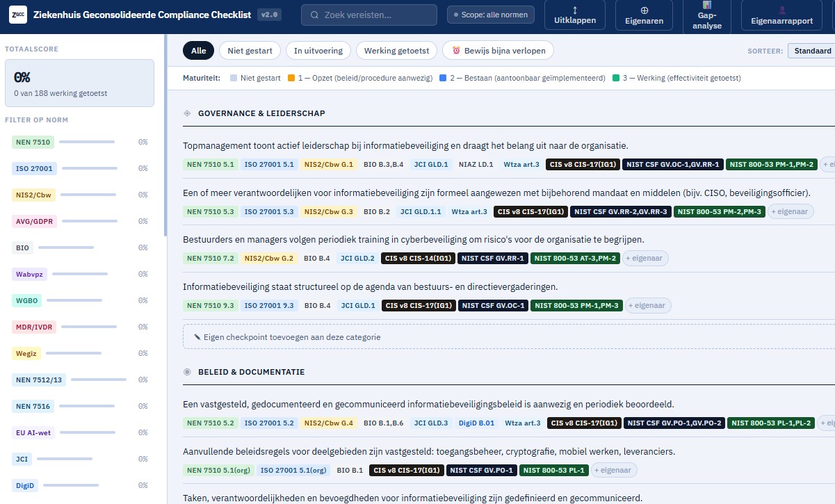This screenshot has width=835, height=504.
Task: Click the Zoek vereisten search field
Action: click(x=369, y=15)
